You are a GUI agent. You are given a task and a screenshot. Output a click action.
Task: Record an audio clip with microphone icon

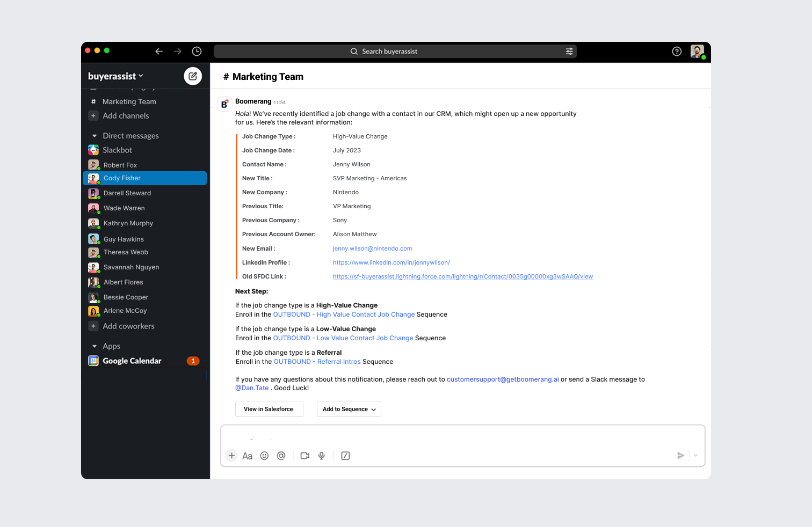pyautogui.click(x=322, y=456)
